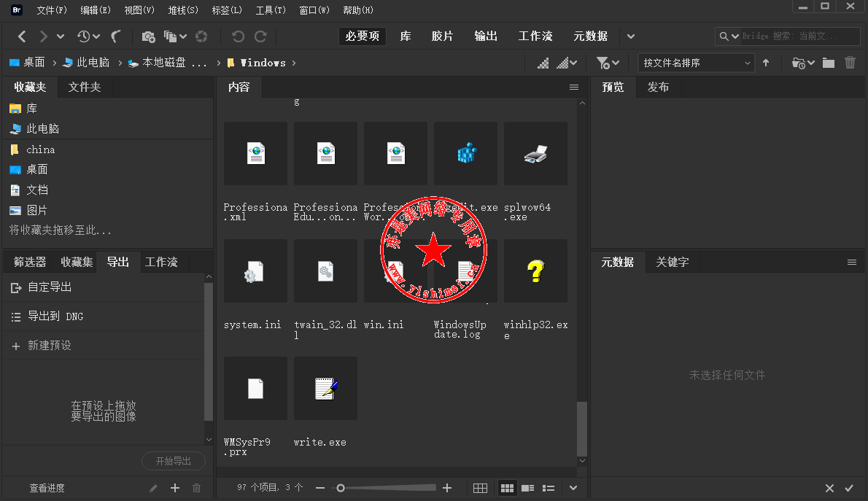Viewport: 868px width, 501px height.
Task: Get photos from camera icon
Action: [x=148, y=36]
